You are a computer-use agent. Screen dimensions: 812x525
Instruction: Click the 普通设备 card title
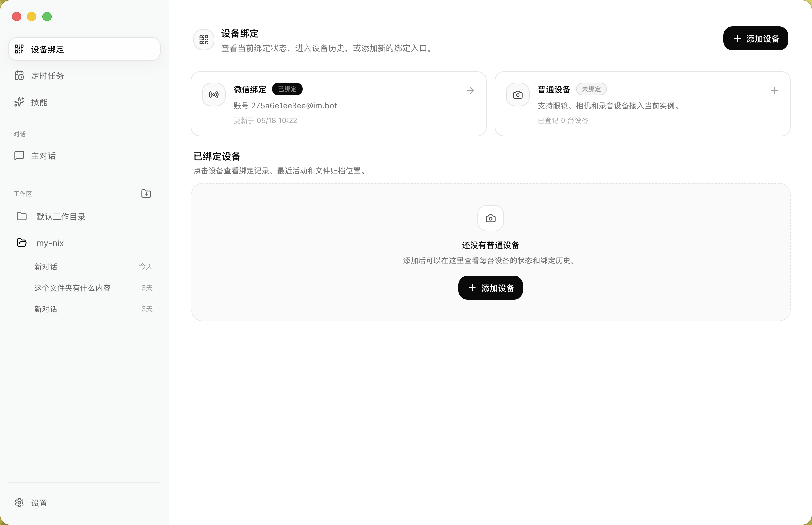[x=554, y=89]
